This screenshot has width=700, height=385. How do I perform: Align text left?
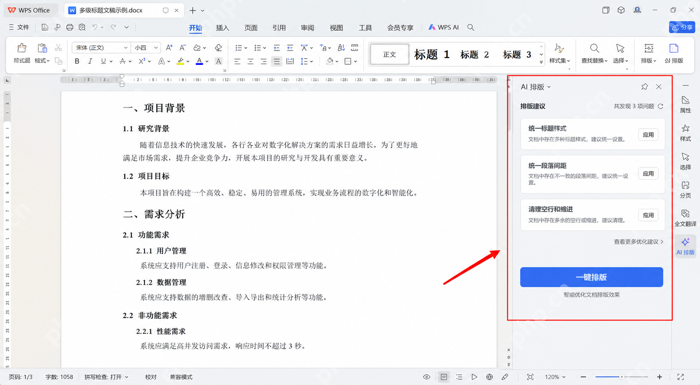coord(237,61)
